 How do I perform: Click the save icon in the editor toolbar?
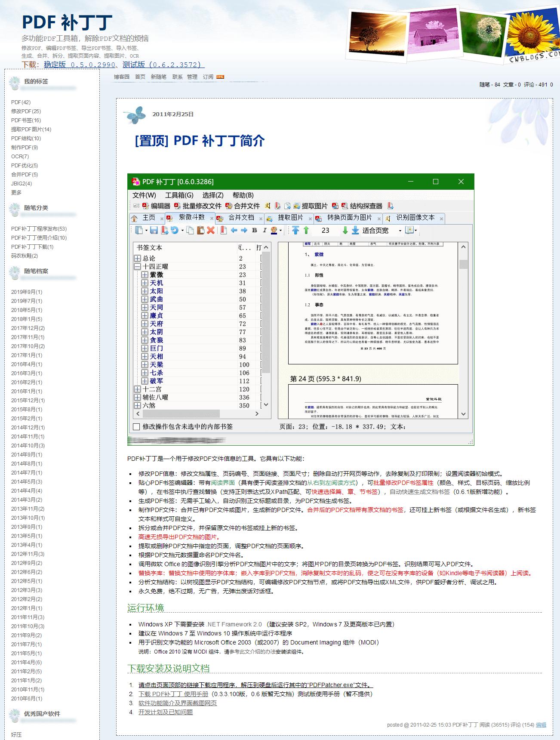pos(154,231)
